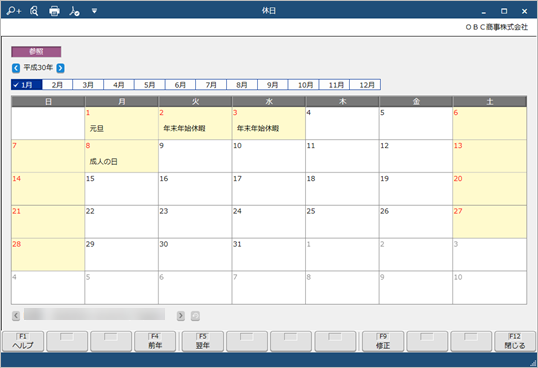
Task: Select the January 21 day cell
Action: [x=48, y=222]
